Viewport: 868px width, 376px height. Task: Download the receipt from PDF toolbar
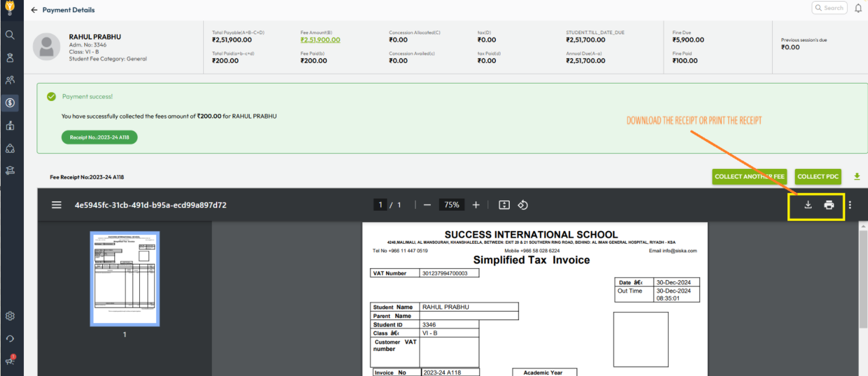coord(808,205)
